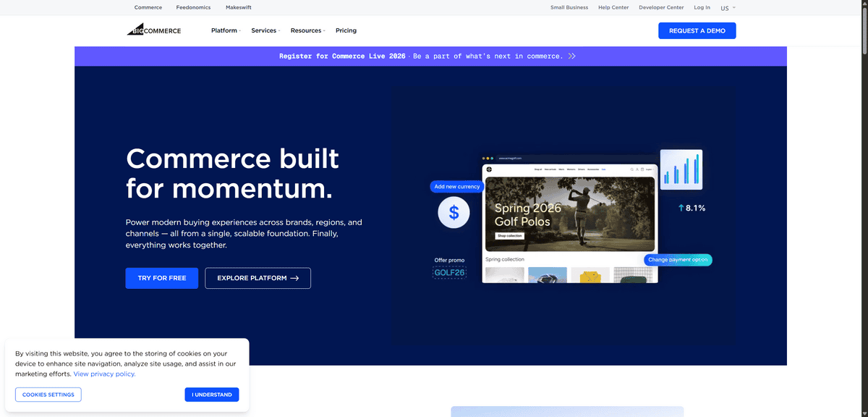Image resolution: width=868 pixels, height=417 pixels.
Task: Open the English language dropdown in the storefront
Action: [x=648, y=169]
